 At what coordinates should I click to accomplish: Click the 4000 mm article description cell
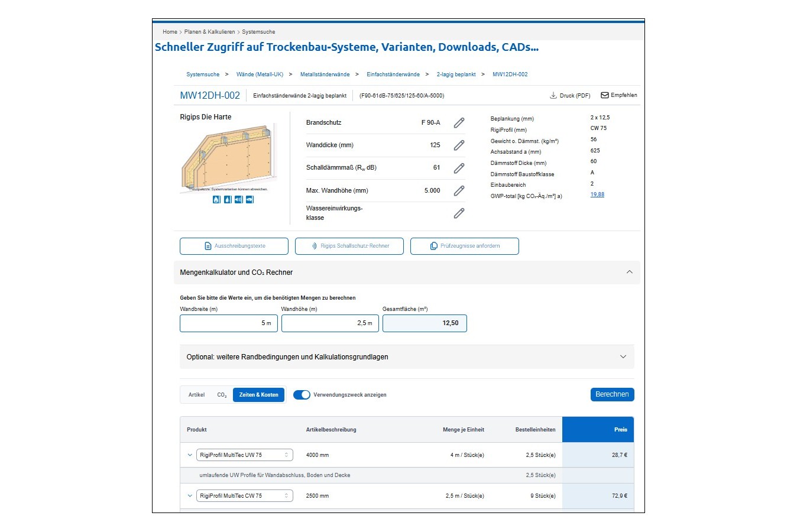(x=317, y=455)
